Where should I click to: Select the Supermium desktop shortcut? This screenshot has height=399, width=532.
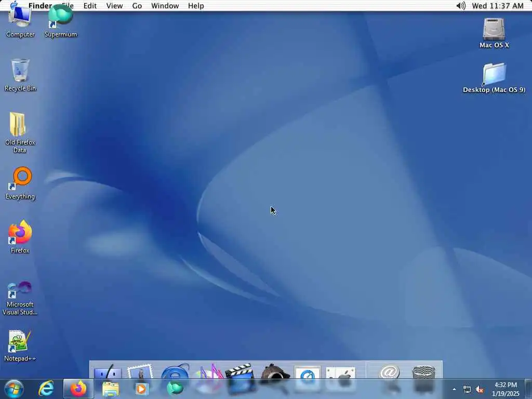click(61, 20)
